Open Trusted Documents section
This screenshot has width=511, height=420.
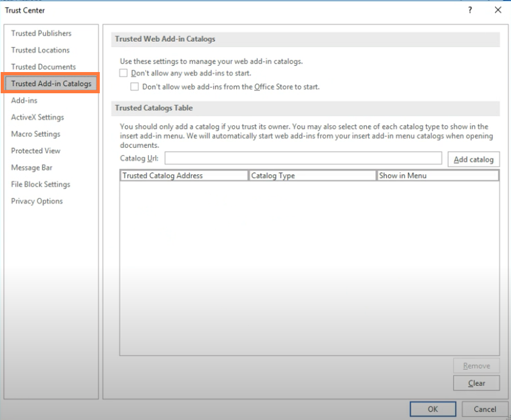[43, 67]
